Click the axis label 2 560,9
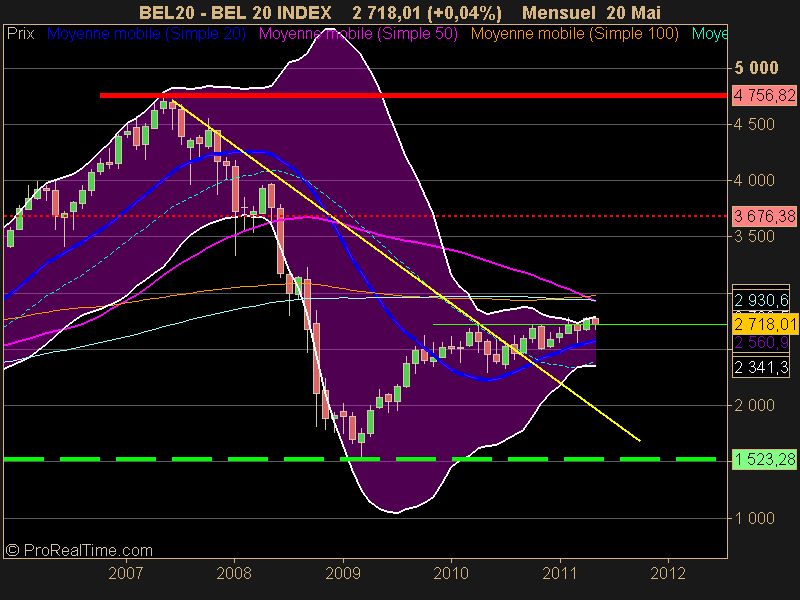Screen dimensions: 800x600 coord(761,342)
